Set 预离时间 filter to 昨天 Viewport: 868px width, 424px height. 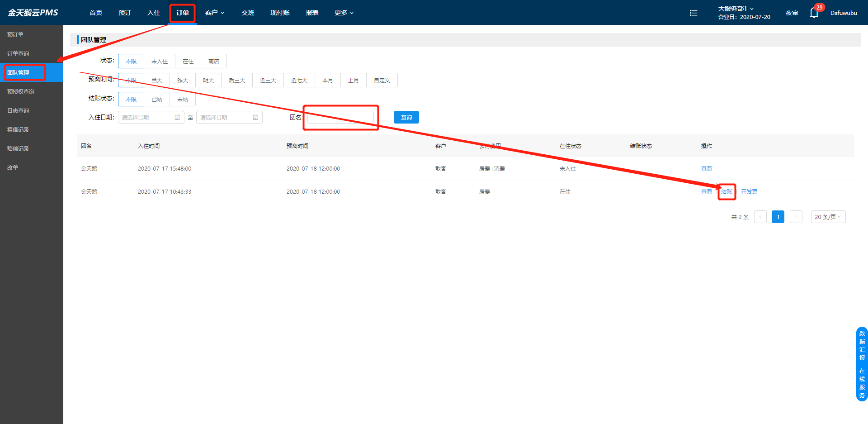(183, 81)
